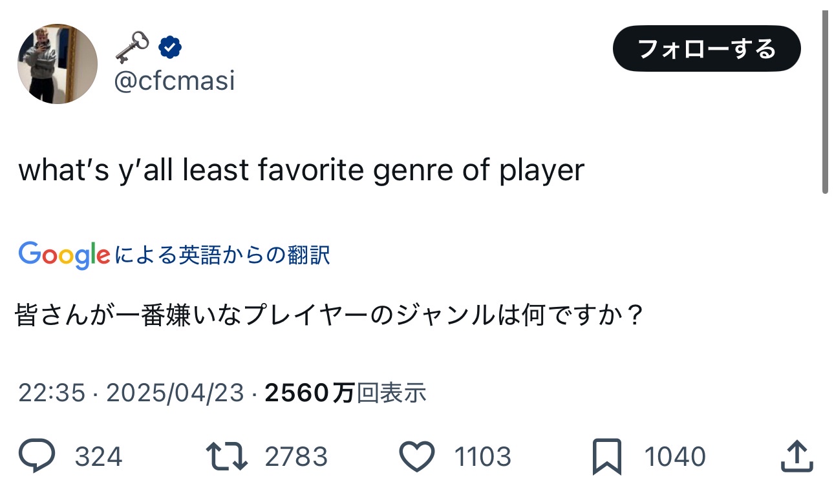
Task: Bookmark the post using the bookmark icon
Action: coord(607,457)
